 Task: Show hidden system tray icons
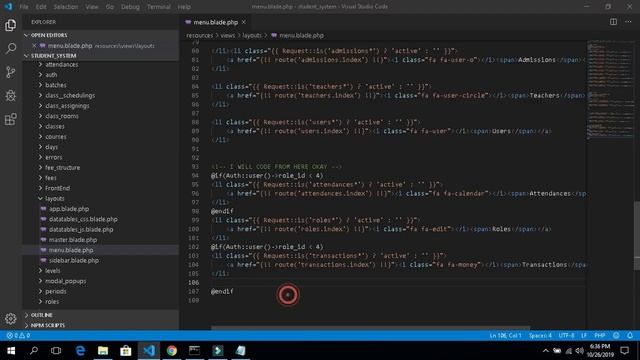point(546,351)
